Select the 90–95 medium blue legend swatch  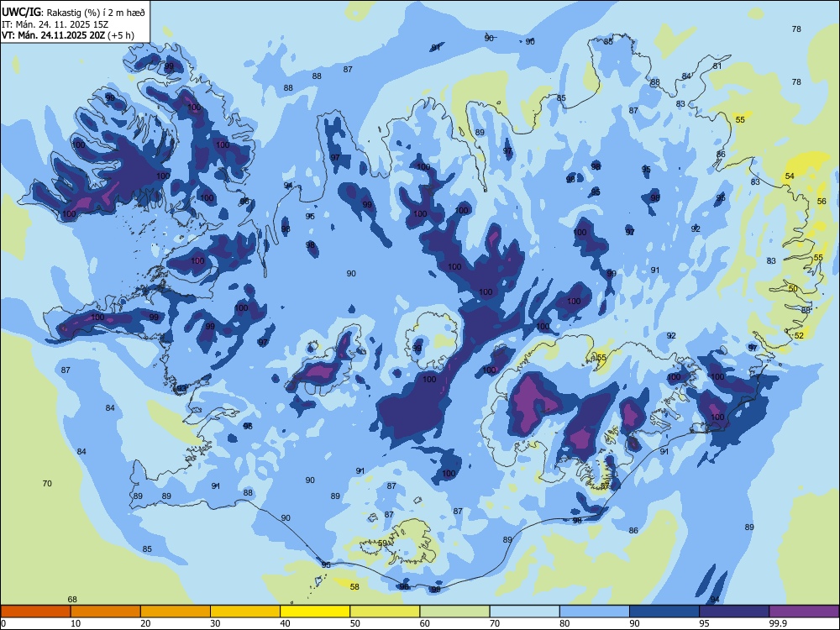(x=664, y=612)
